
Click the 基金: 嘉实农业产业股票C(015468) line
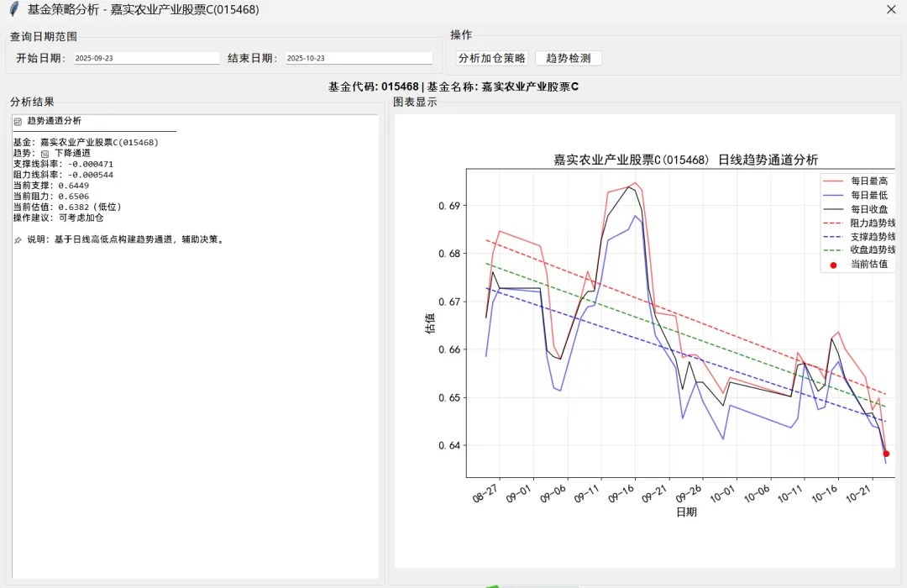tap(86, 142)
